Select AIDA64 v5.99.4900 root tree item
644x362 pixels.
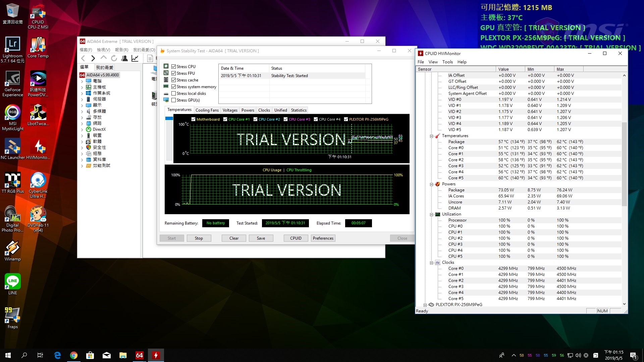[x=99, y=75]
